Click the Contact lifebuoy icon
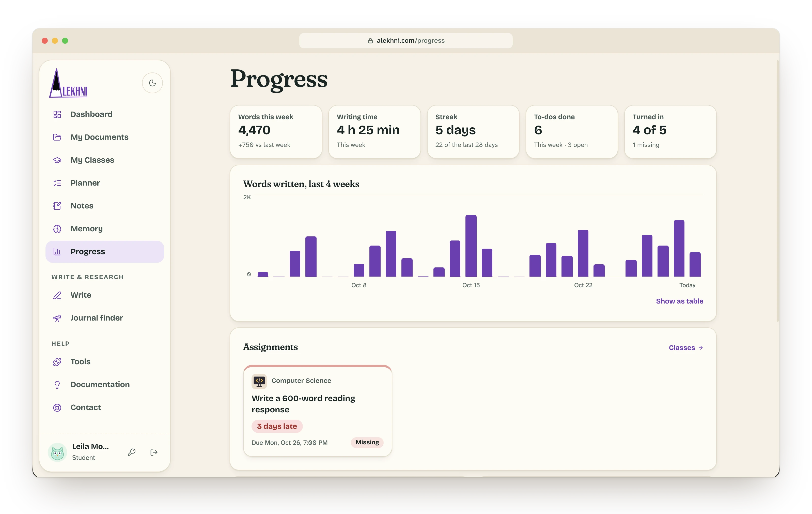The width and height of the screenshot is (812, 514). pyautogui.click(x=57, y=408)
